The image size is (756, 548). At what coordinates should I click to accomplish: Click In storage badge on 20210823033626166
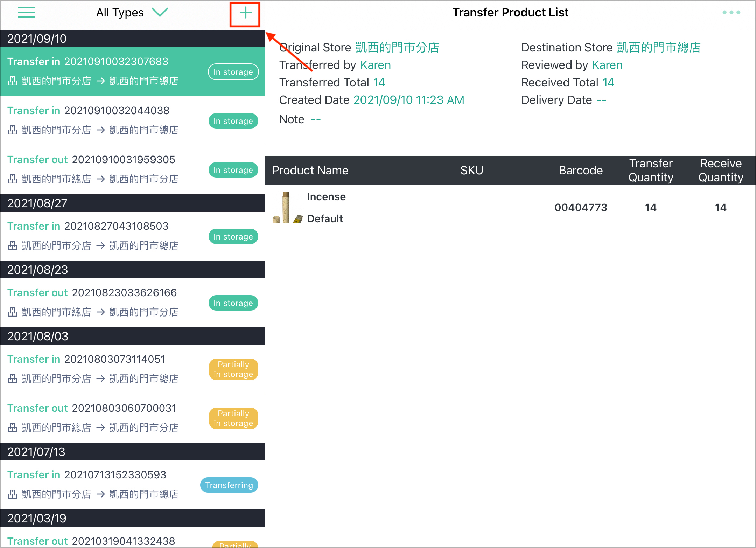pos(233,303)
